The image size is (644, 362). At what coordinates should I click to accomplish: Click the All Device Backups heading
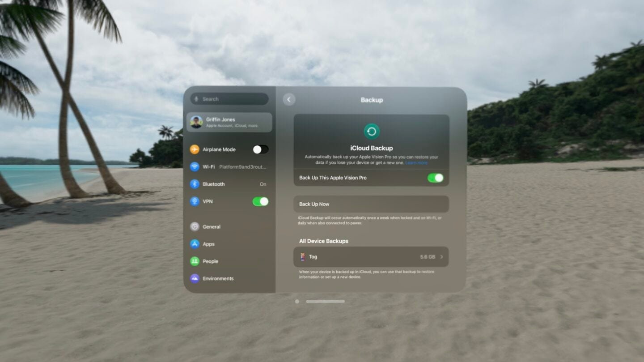pos(324,241)
